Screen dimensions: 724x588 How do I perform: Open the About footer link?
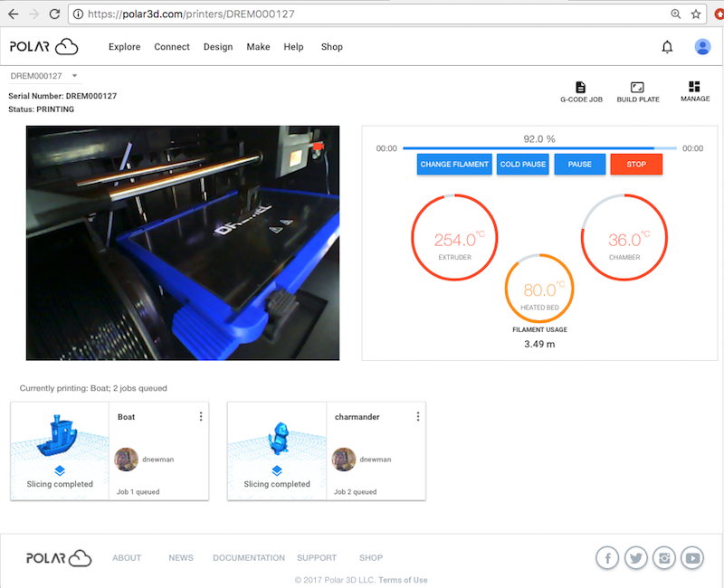pos(127,558)
